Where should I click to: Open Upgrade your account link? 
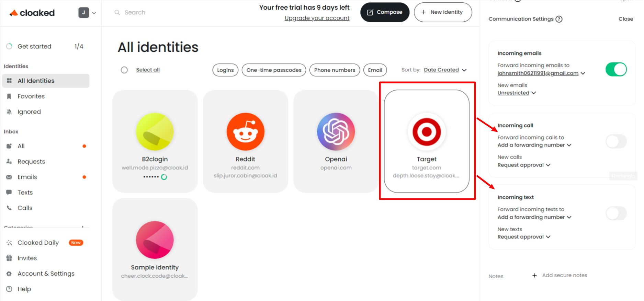[x=317, y=18]
